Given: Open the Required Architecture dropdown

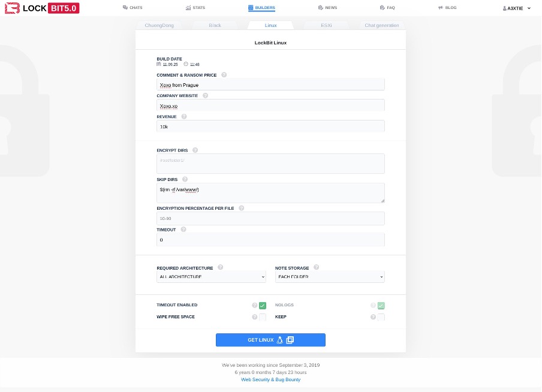Looking at the screenshot, I should point(211,276).
